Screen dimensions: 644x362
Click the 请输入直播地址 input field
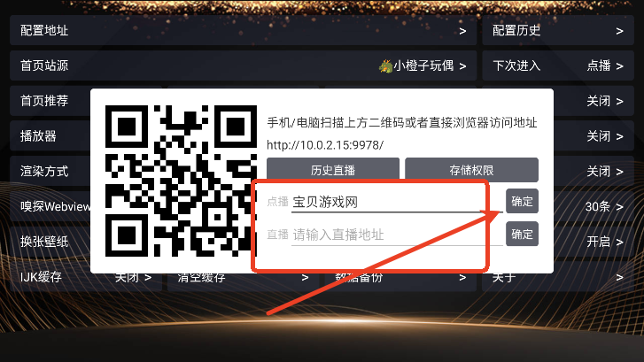point(397,235)
